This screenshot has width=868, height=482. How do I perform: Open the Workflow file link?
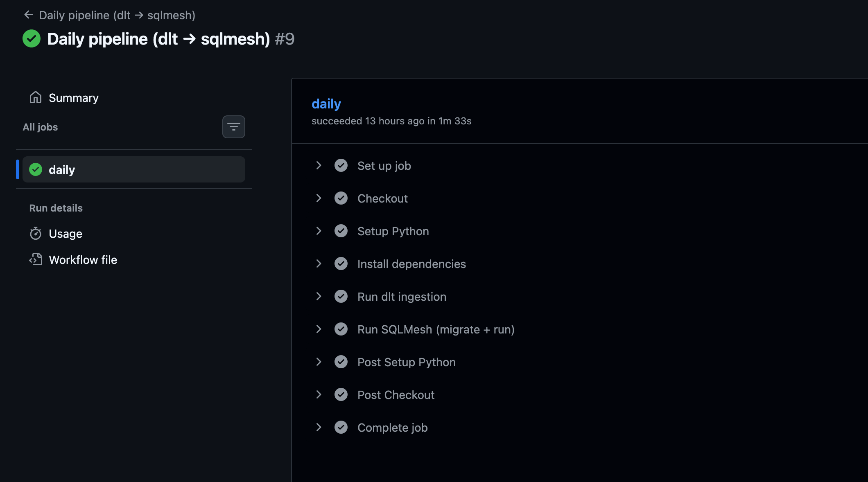click(x=83, y=260)
